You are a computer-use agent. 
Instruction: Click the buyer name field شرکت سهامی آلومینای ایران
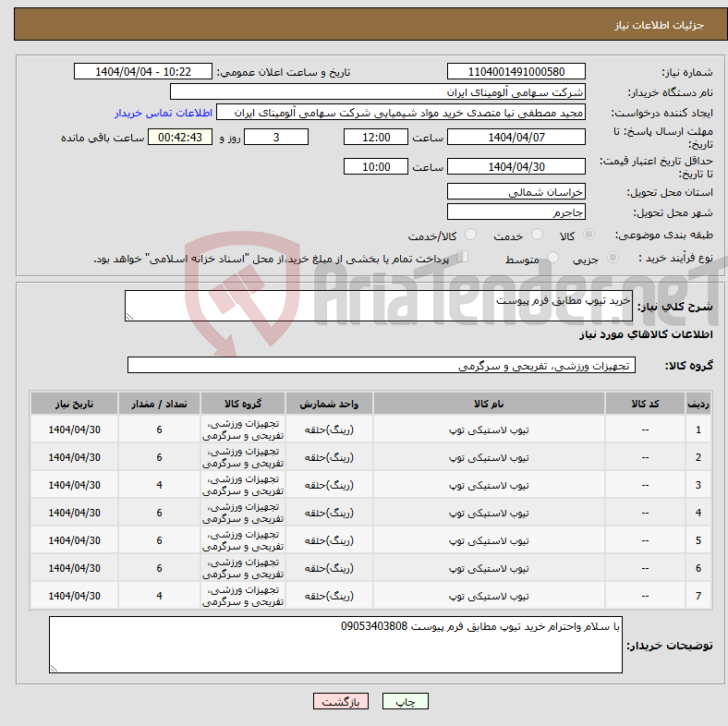(378, 92)
